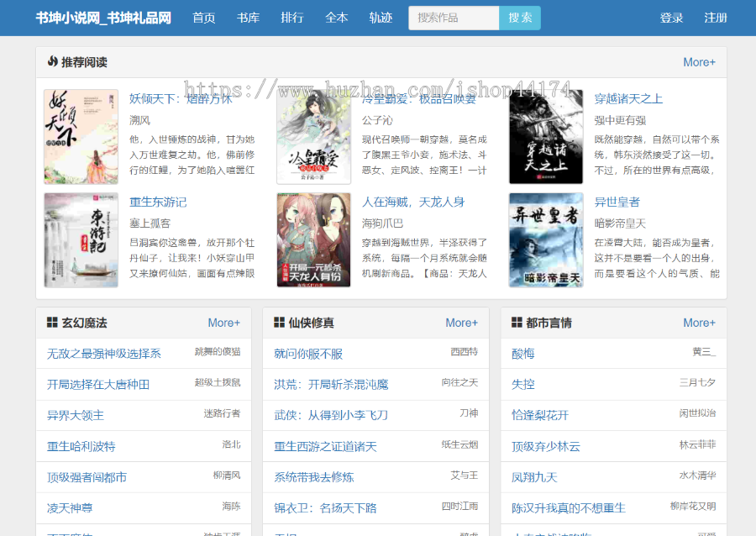Open the title link 人在海贼，天龙人身
Viewport: 756px width, 536px height.
pyautogui.click(x=413, y=202)
